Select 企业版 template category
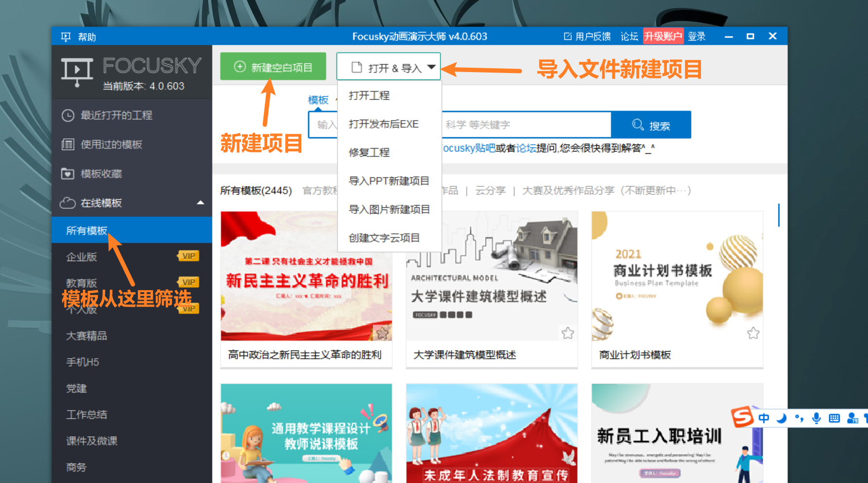Image resolution: width=868 pixels, height=483 pixels. click(81, 257)
